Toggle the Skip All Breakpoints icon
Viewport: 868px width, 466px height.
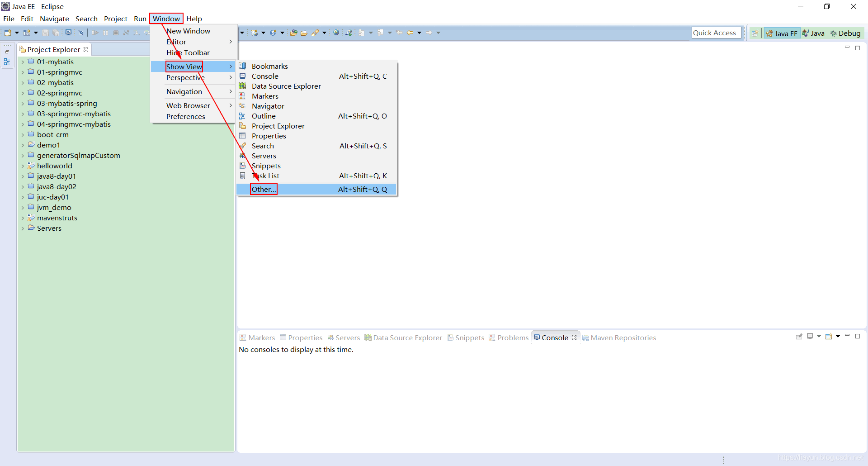click(81, 33)
